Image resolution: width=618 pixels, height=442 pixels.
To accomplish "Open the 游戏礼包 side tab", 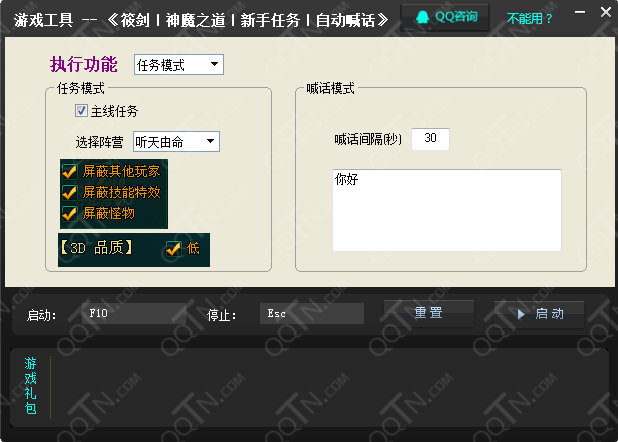I will (x=31, y=385).
